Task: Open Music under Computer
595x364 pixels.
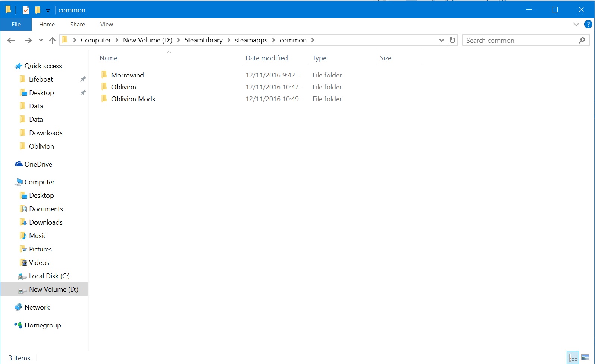Action: pyautogui.click(x=38, y=236)
